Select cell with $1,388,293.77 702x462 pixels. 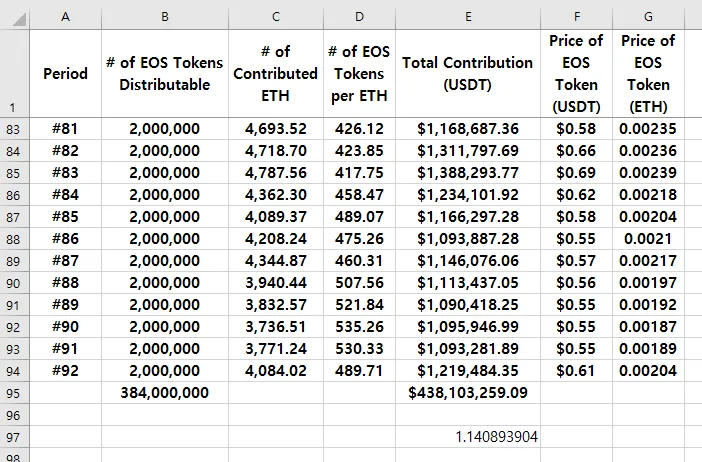click(468, 173)
